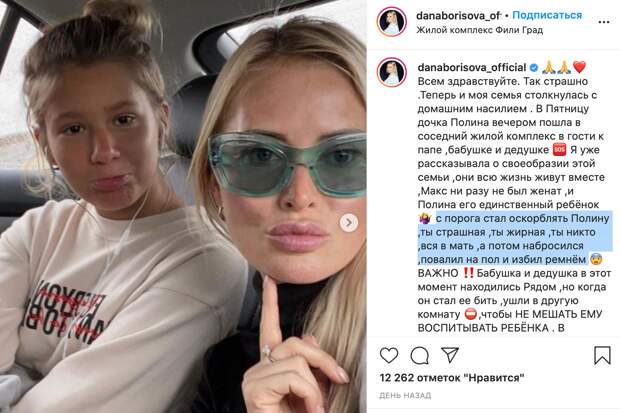Open the ДЕНЬ НАЗАД timestamp link

(405, 395)
